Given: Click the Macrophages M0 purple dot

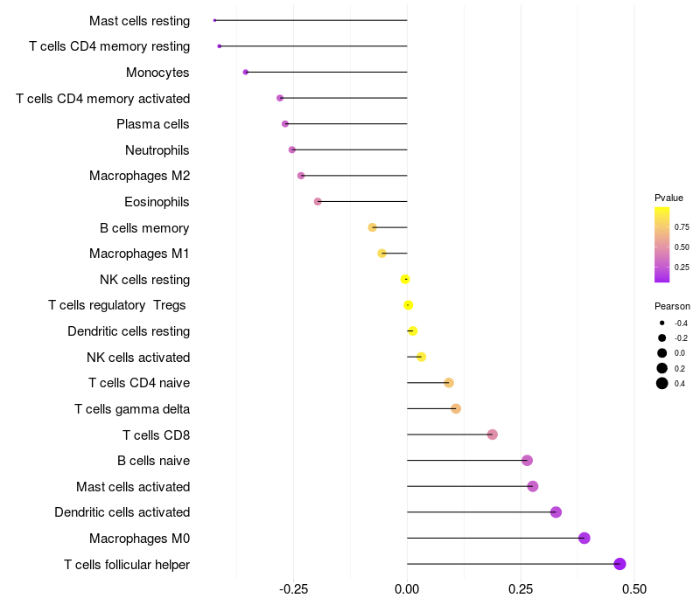Looking at the screenshot, I should 584,538.
